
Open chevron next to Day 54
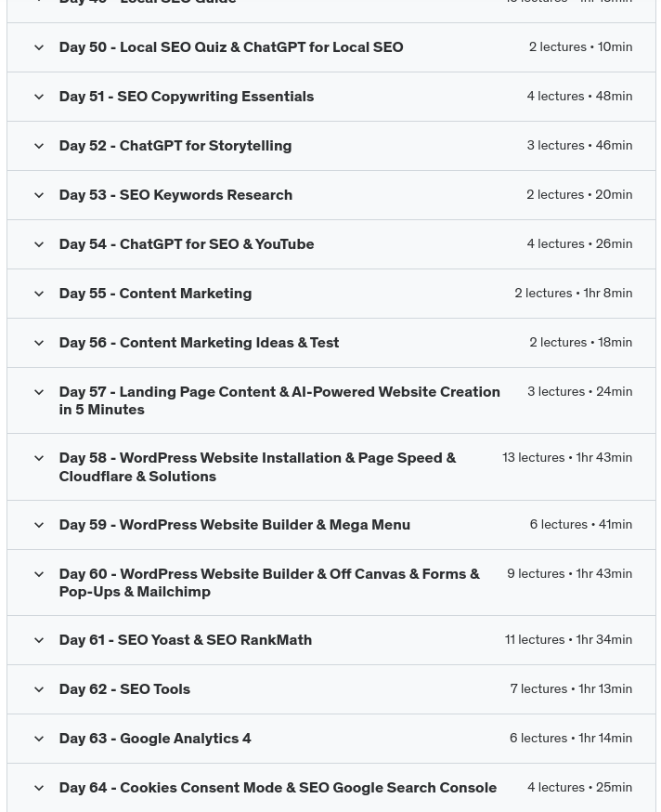tap(39, 244)
